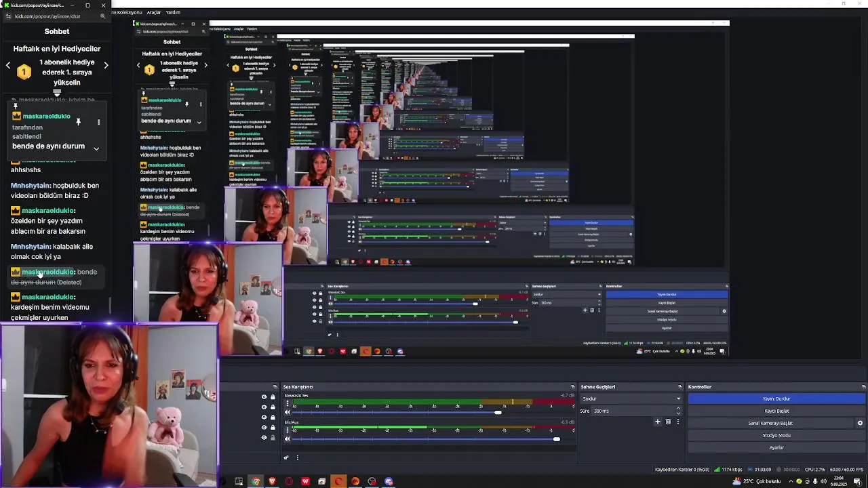868x488 pixels.
Task: Add a scene transition with plus icon
Action: click(x=657, y=422)
